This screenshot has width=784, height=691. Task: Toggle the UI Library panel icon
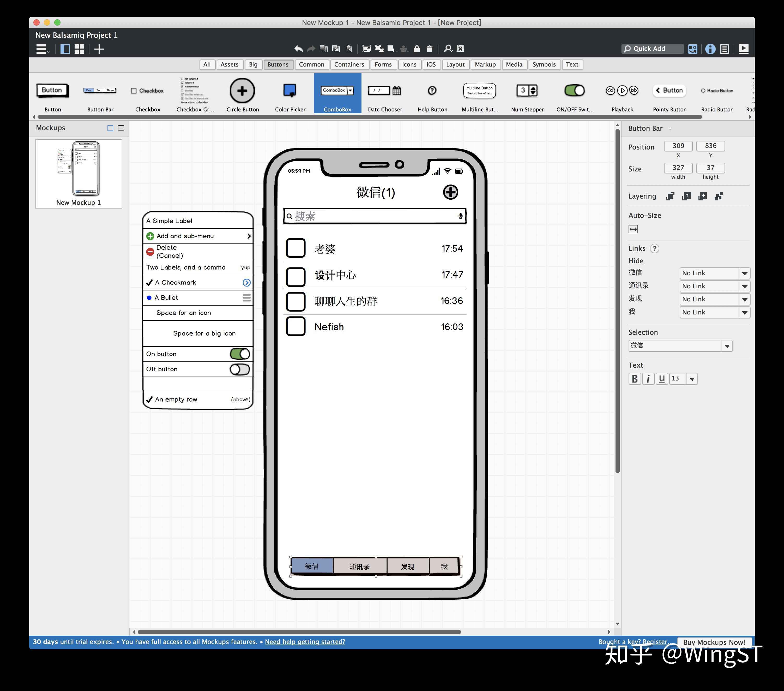693,49
